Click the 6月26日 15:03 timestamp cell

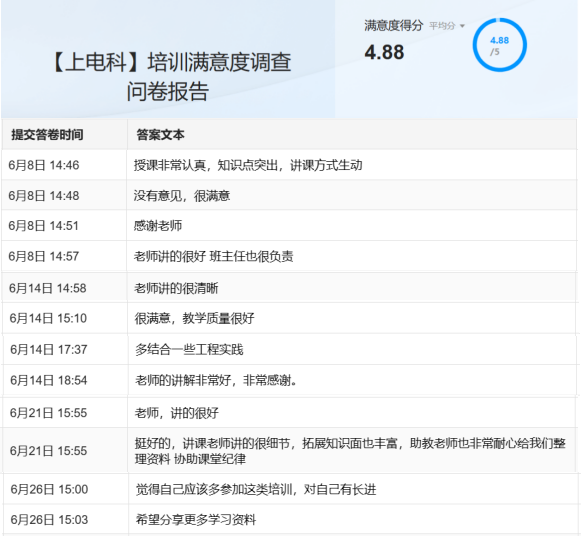49,520
